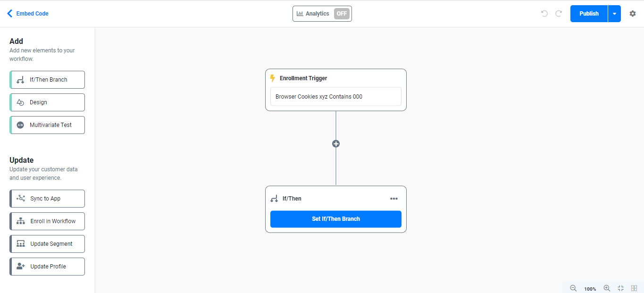The height and width of the screenshot is (293, 644).
Task: Click the Set If/Then Branch button
Action: click(336, 219)
